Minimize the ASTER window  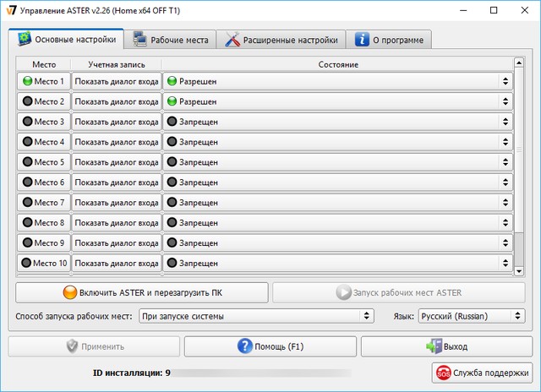(x=463, y=10)
